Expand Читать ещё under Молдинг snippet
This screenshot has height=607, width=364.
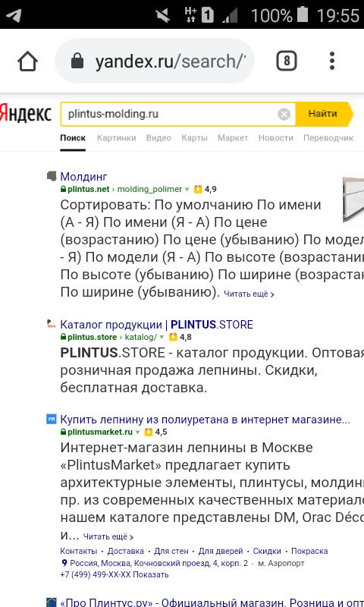[x=249, y=294]
